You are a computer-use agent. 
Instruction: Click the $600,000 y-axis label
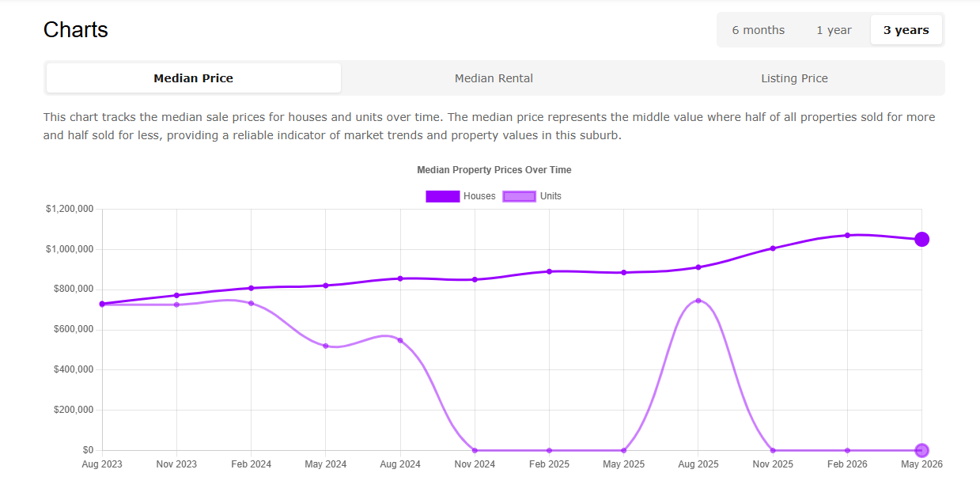coord(74,329)
